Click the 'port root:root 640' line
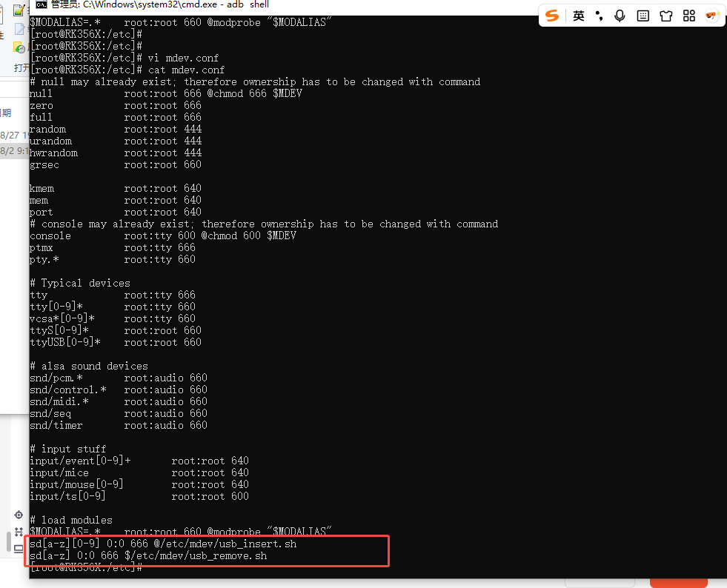The width and height of the screenshot is (727, 588). [x=116, y=213]
